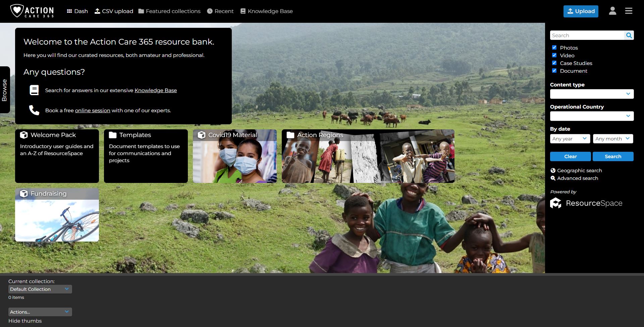Open the Any year dropdown
This screenshot has height=327, width=644.
pos(570,139)
